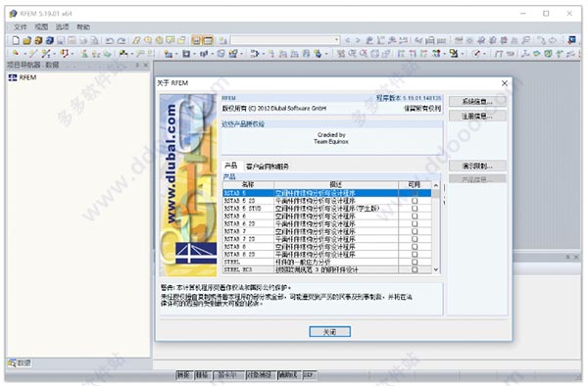The image size is (588, 386).
Task: Click the 演示限制... button
Action: tap(477, 166)
